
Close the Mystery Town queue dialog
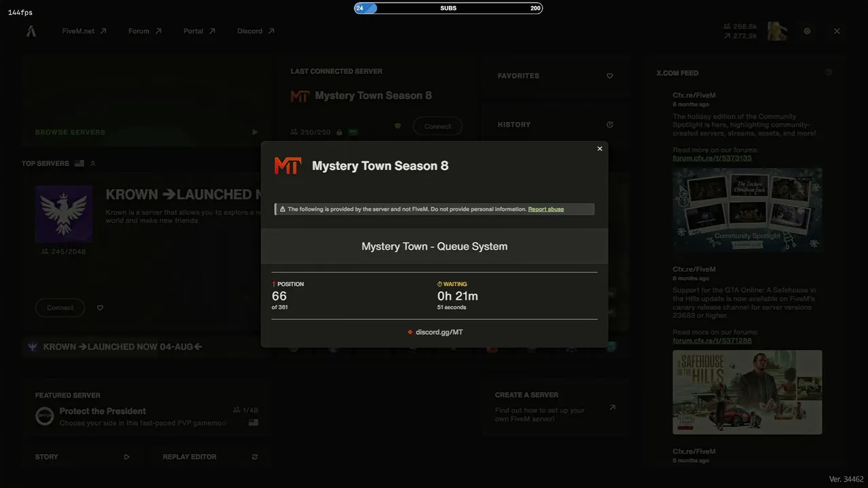click(x=599, y=148)
